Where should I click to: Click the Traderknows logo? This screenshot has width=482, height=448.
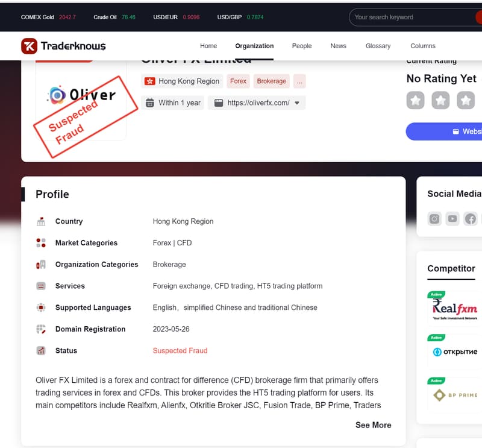point(63,46)
